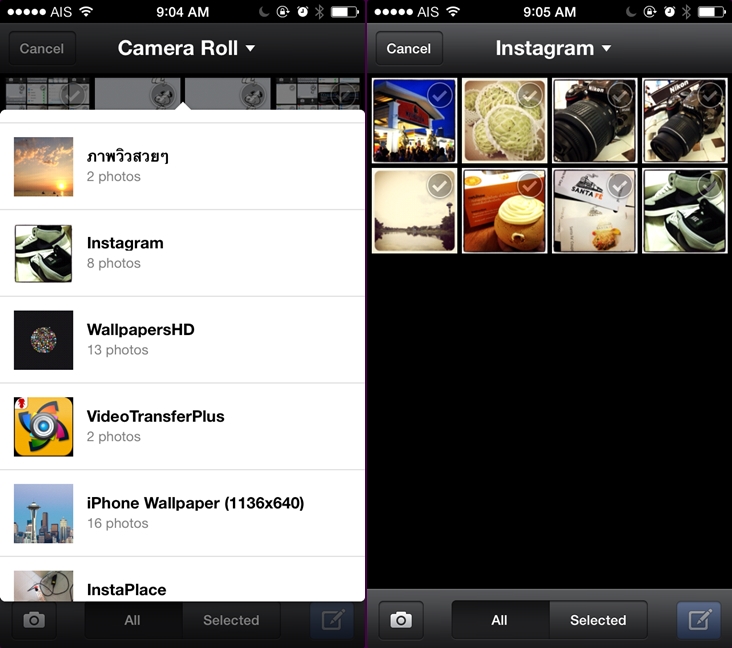Viewport: 732px width, 648px height.
Task: Switch to Selected tab in Camera Roll screen
Action: click(x=232, y=620)
